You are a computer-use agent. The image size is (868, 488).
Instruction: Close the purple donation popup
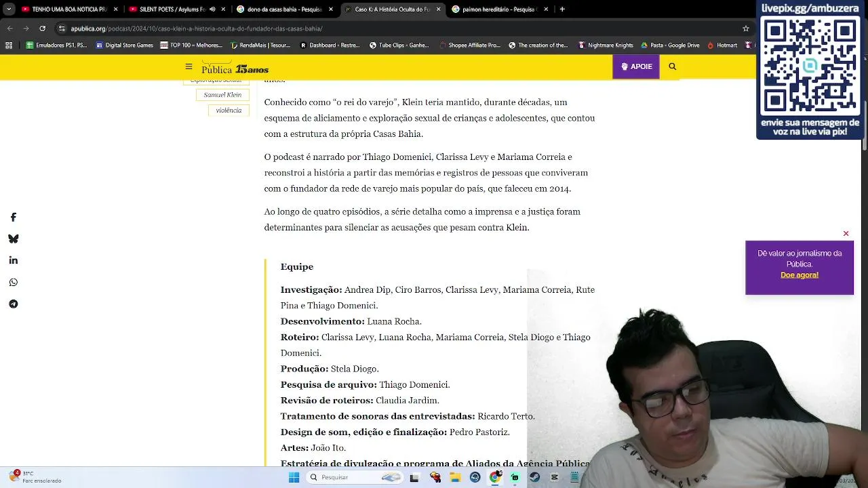point(846,234)
